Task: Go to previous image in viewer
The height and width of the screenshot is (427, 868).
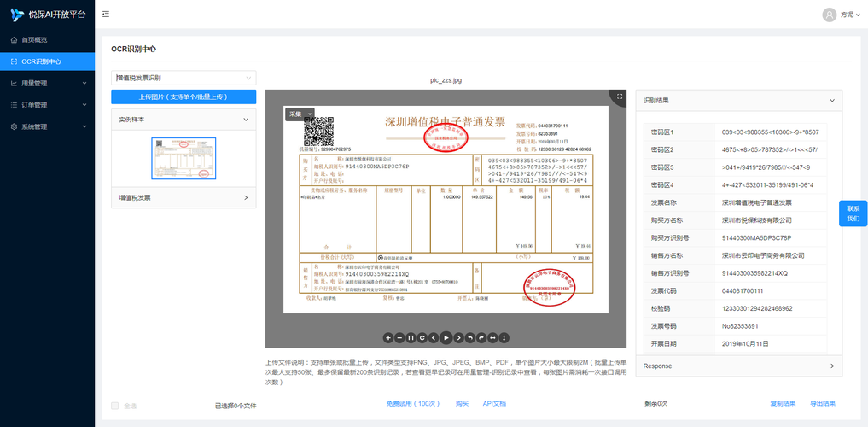Action: click(x=434, y=337)
